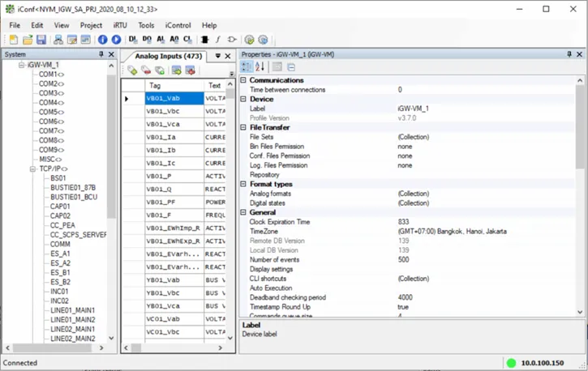This screenshot has width=588, height=371.
Task: Click the New project icon
Action: (x=14, y=40)
